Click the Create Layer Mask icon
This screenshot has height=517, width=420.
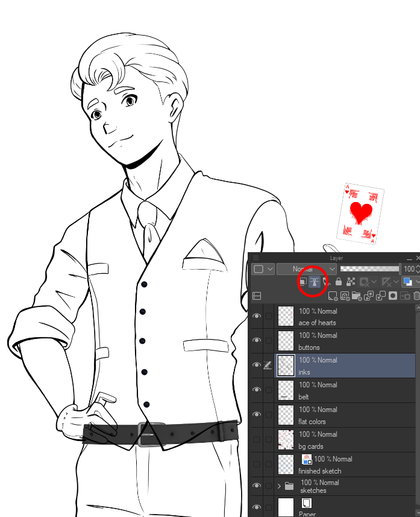(x=393, y=296)
